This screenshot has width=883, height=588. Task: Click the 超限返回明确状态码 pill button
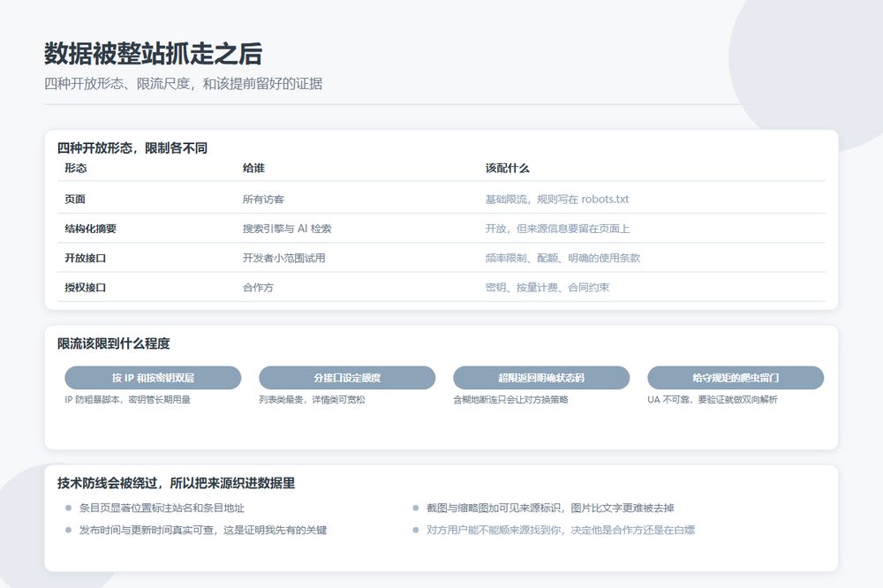click(x=541, y=378)
